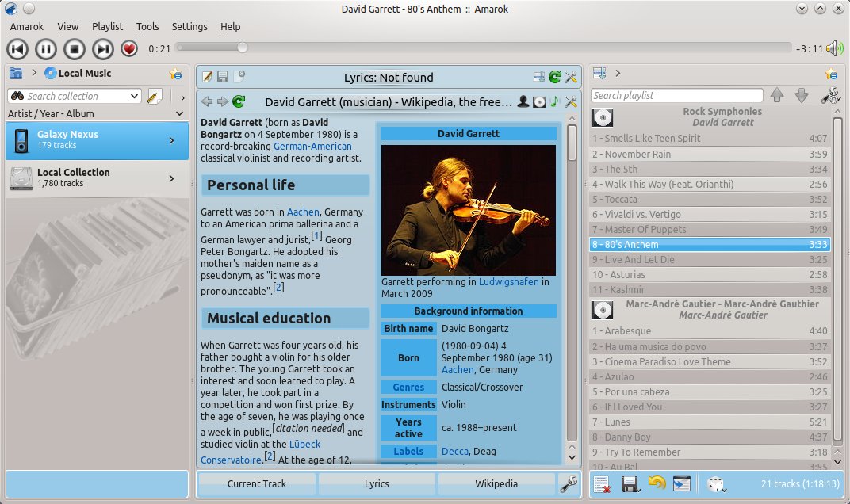The width and height of the screenshot is (850, 504).
Task: Open the save playlist floppy dropdown
Action: (x=630, y=484)
